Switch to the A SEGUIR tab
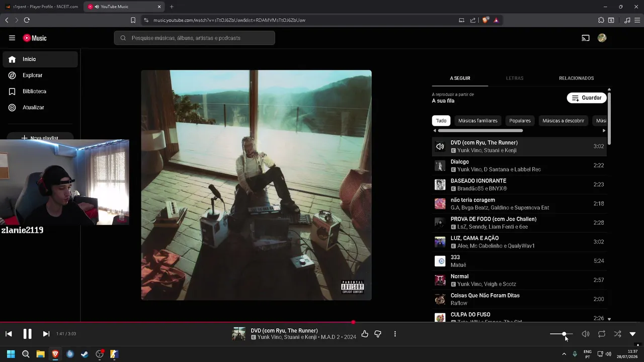The image size is (644, 362). [460, 78]
